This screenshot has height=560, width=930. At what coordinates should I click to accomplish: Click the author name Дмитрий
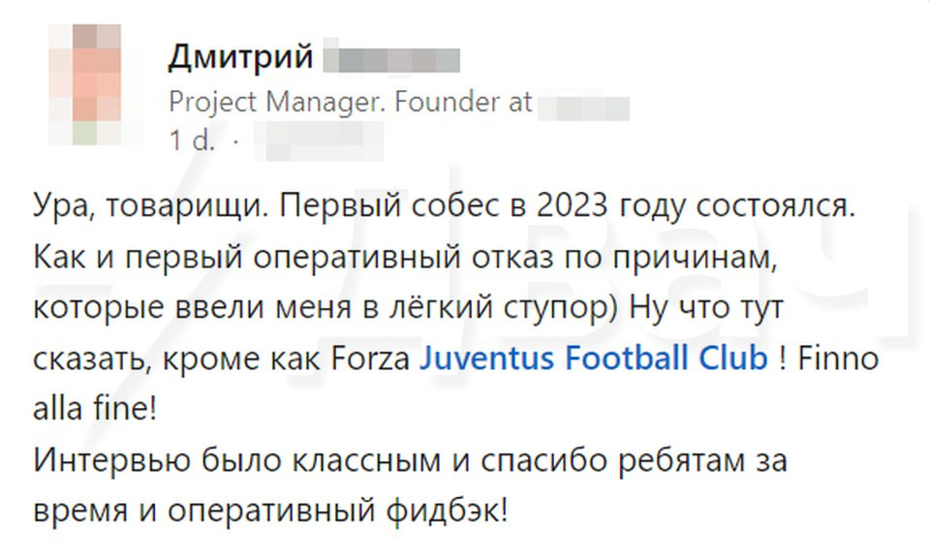[x=241, y=57]
